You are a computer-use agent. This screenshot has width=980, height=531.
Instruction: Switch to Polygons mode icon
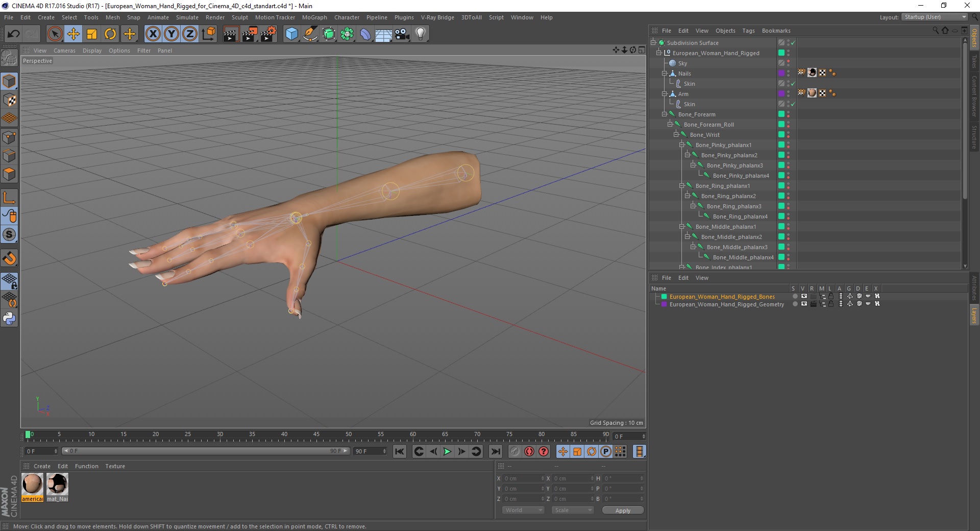[9, 174]
